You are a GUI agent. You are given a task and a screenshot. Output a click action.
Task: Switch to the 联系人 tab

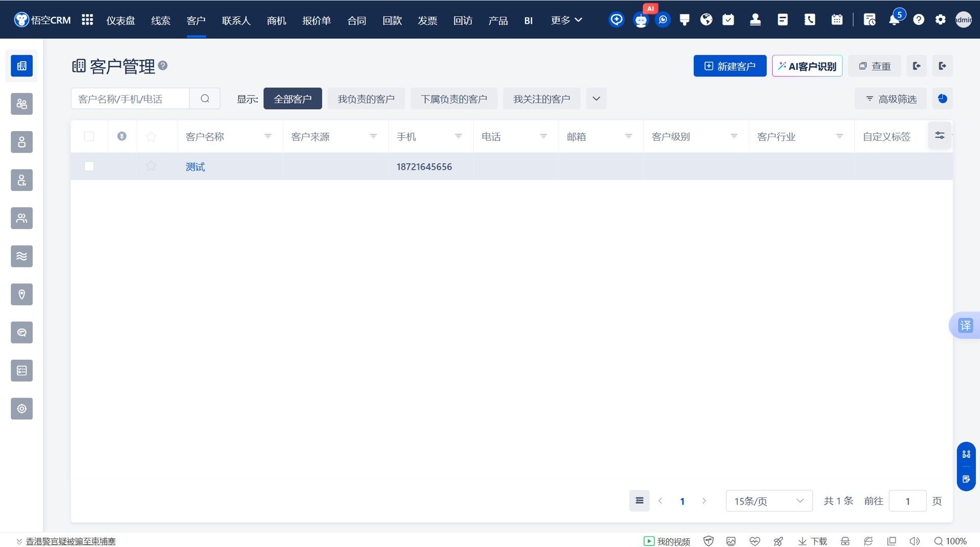pos(236,20)
